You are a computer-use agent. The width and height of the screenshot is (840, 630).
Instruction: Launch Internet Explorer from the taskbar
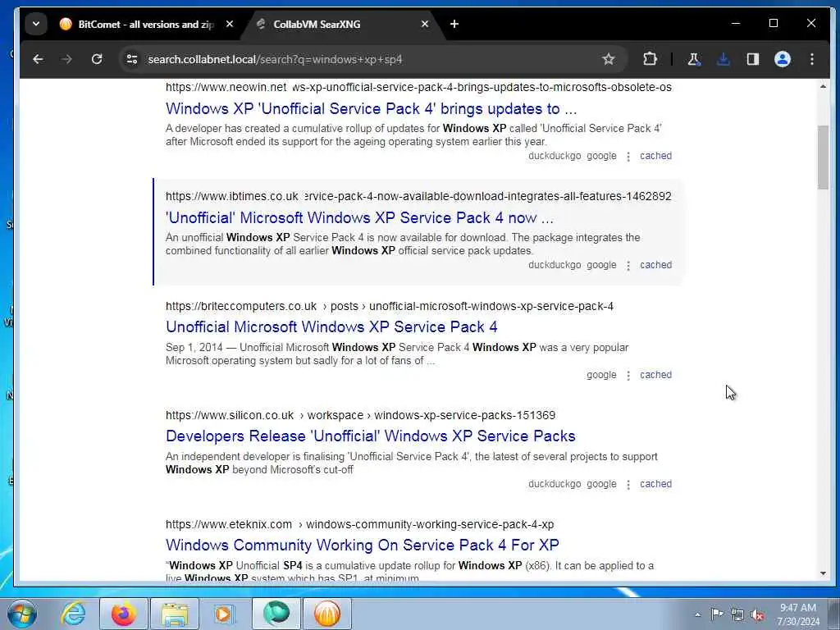pos(72,614)
